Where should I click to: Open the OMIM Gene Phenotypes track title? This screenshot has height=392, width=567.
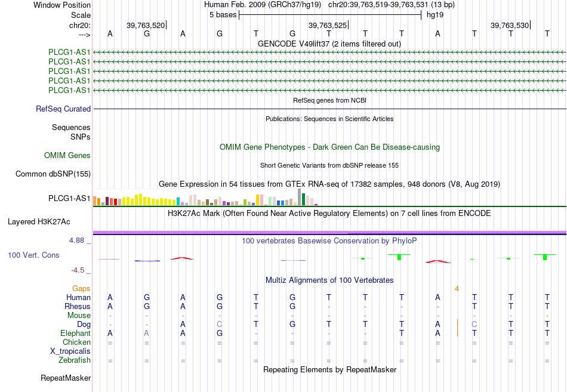(x=329, y=147)
